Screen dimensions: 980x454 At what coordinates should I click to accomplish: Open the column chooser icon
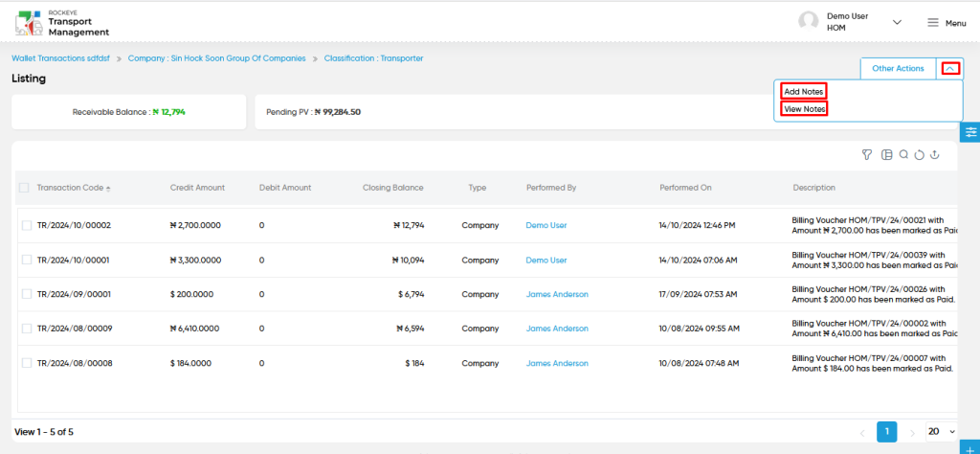coord(886,155)
